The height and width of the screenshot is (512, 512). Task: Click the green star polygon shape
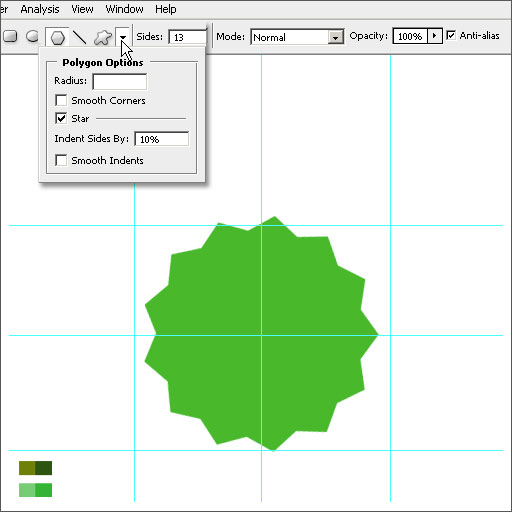tap(261, 333)
